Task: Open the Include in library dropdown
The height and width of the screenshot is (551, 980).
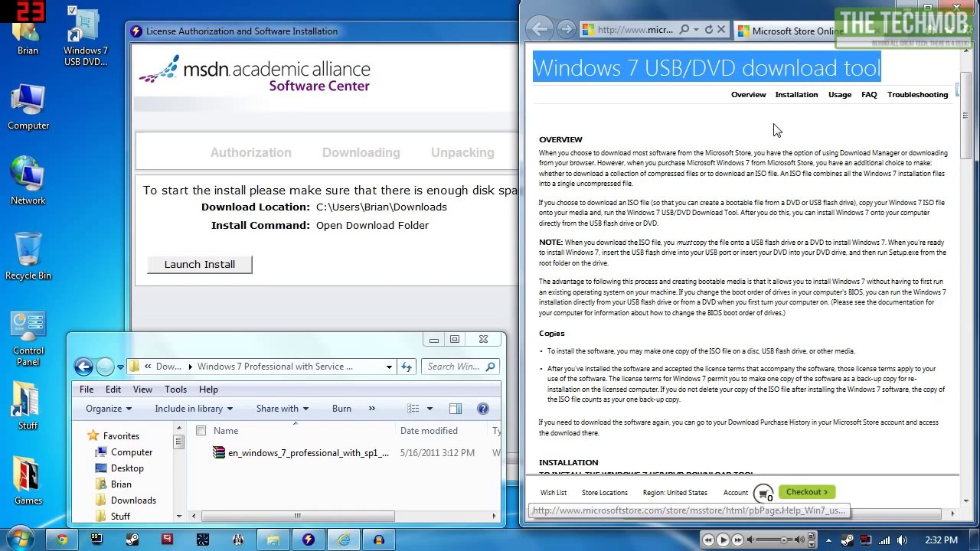Action: [194, 409]
